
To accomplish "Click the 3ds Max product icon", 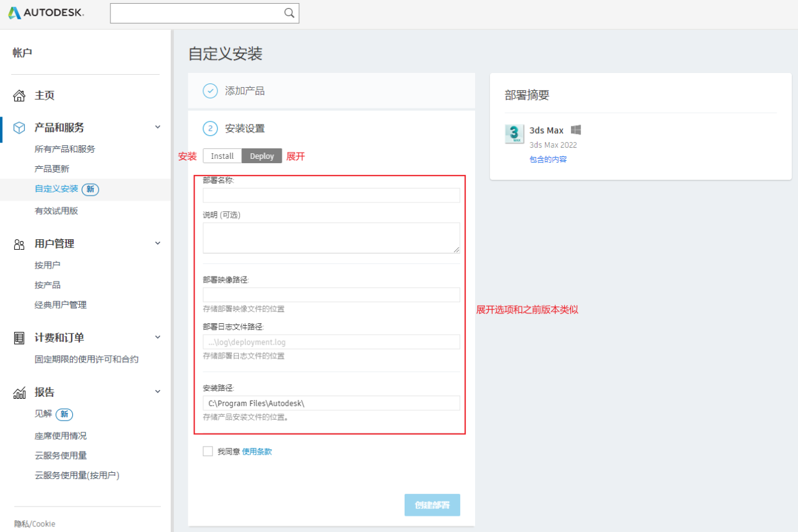I will pos(514,134).
